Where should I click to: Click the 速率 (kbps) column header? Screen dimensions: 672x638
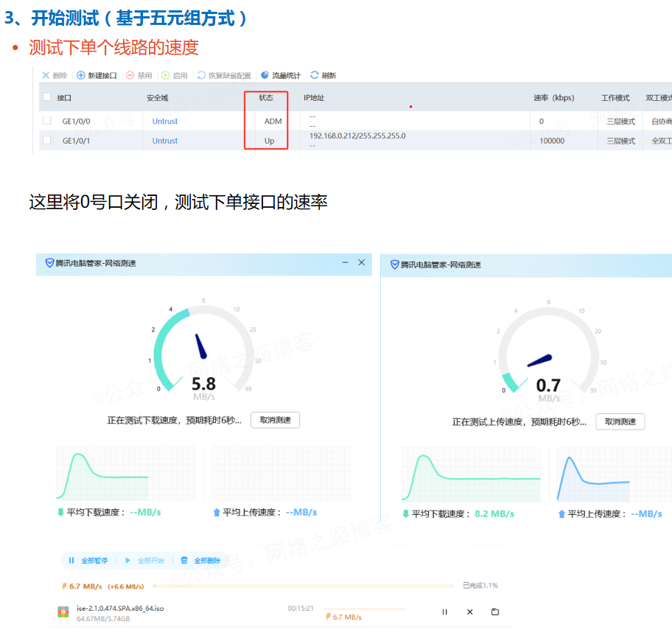point(553,97)
